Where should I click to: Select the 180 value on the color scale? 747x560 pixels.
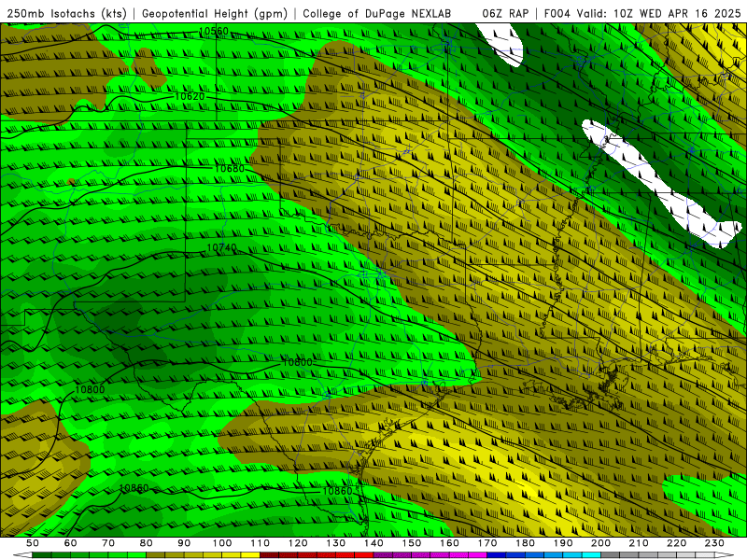pyautogui.click(x=525, y=543)
